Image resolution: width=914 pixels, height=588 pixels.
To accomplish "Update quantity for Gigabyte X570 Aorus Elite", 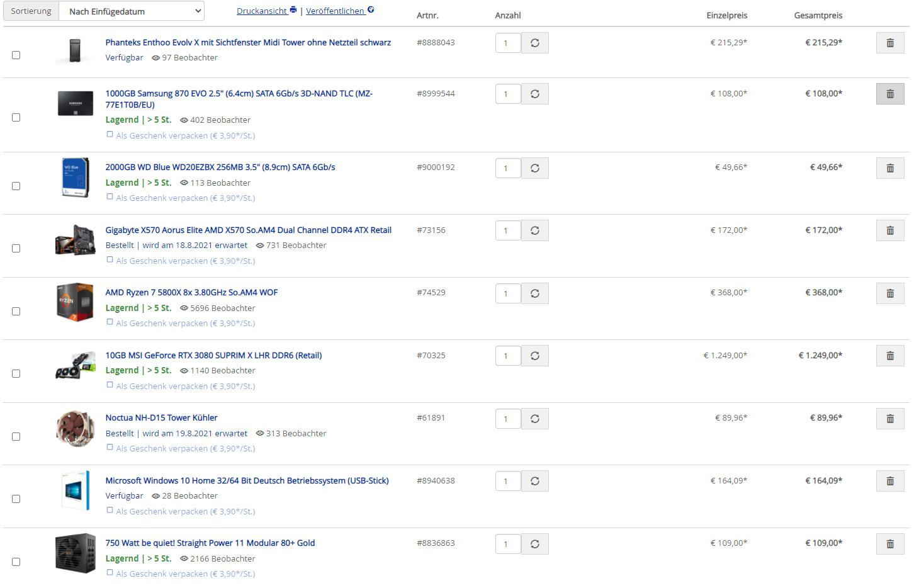I will click(534, 230).
